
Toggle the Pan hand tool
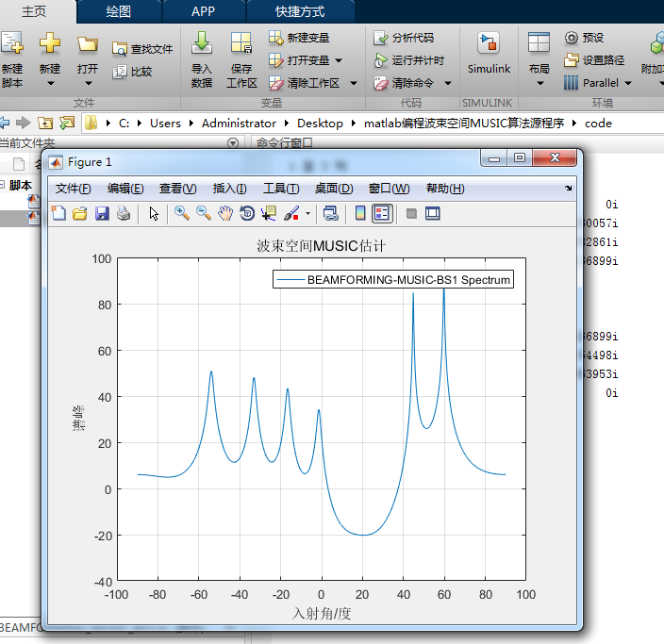tap(225, 213)
